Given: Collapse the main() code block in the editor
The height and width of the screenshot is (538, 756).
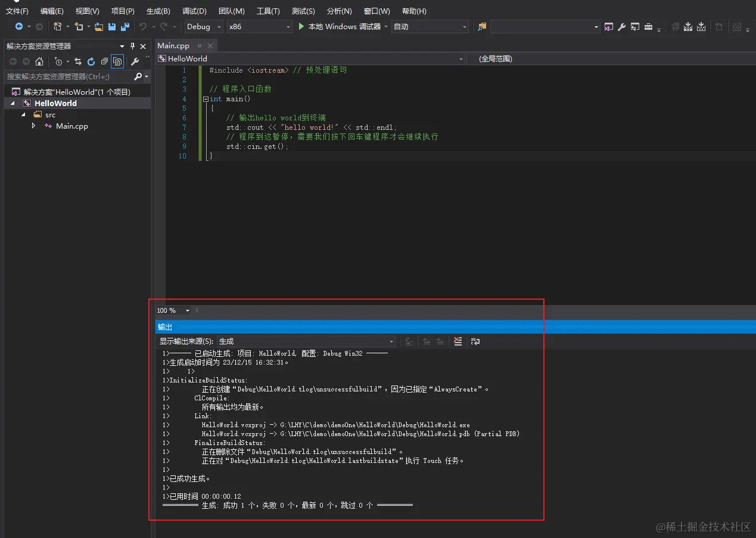Looking at the screenshot, I should (x=206, y=99).
